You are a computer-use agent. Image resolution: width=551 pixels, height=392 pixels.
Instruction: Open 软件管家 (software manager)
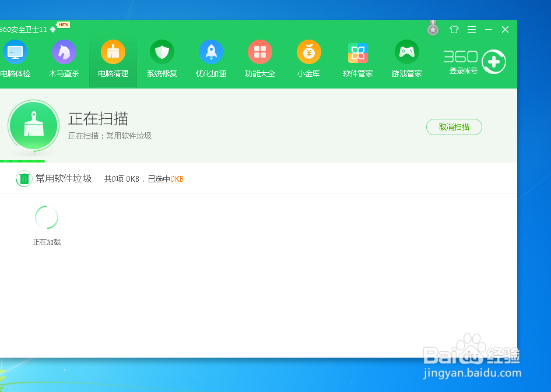358,58
